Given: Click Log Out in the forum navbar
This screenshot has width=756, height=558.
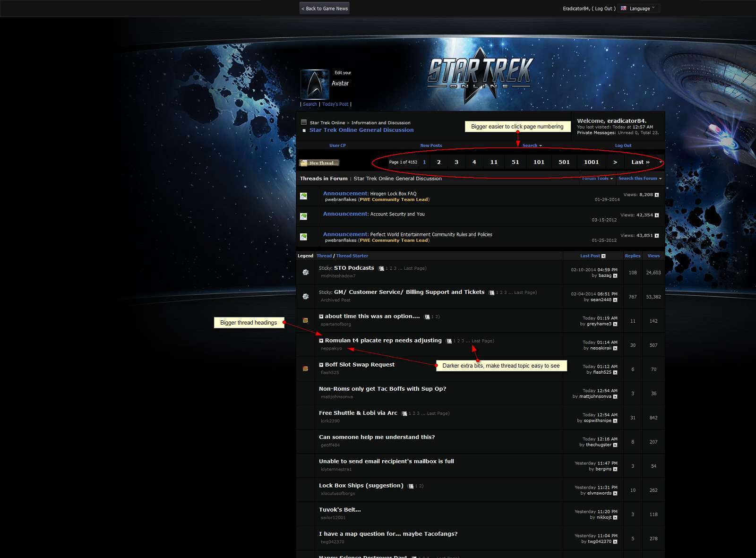Looking at the screenshot, I should [623, 146].
